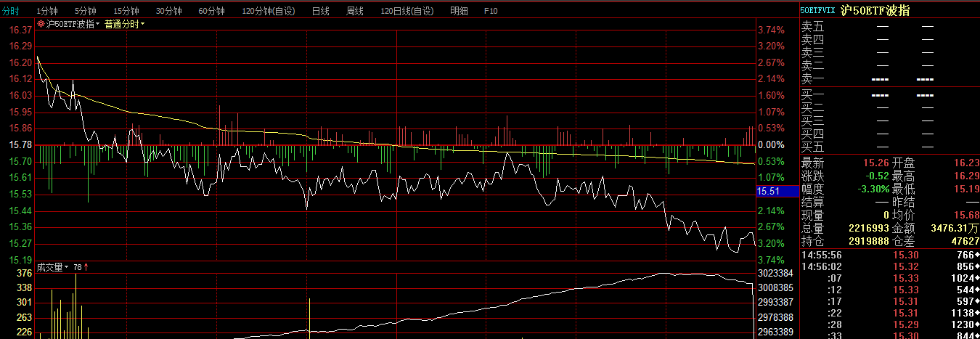Click the diamond icon before 沪50ETF波指 in chart header

pos(41,24)
